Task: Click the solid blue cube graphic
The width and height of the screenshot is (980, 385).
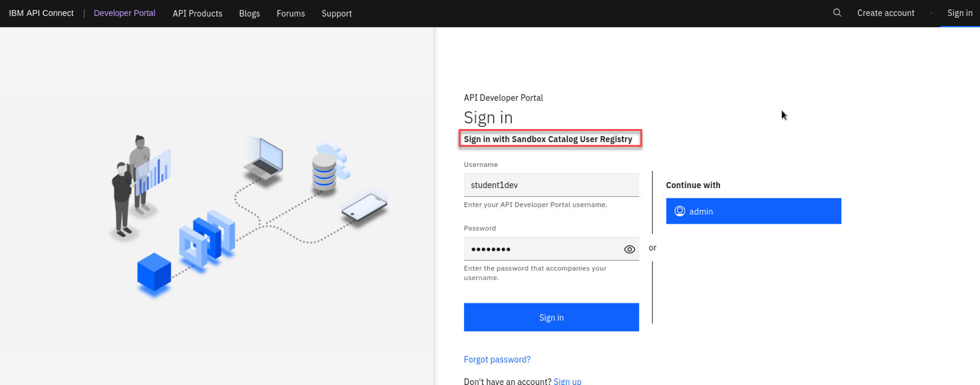Action: click(154, 272)
